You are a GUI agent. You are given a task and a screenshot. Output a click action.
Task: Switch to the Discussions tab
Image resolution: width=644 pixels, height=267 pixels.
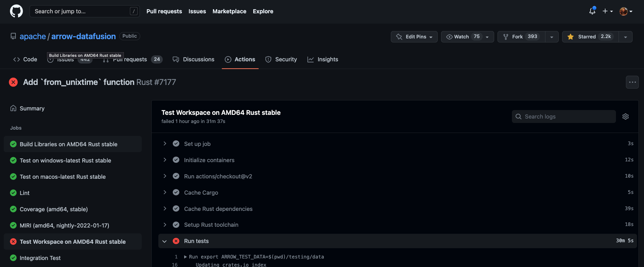pyautogui.click(x=193, y=59)
